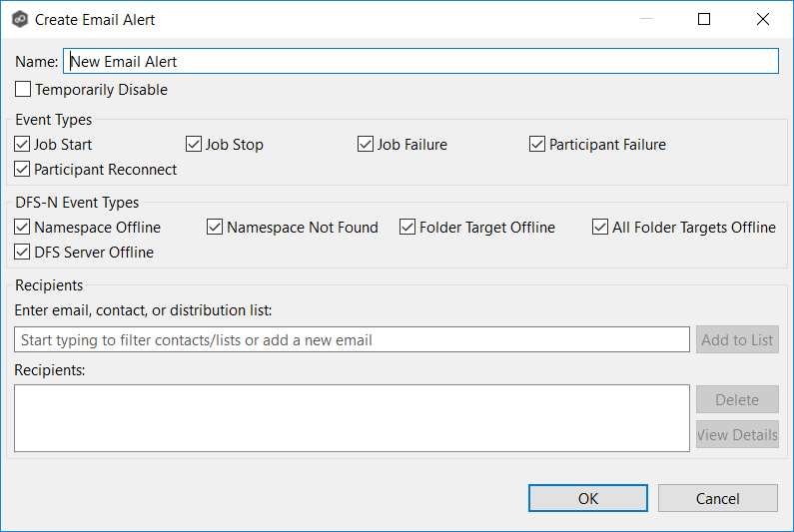Click the Create Email Alert app icon
Viewport: 794px width, 532px height.
[19, 19]
